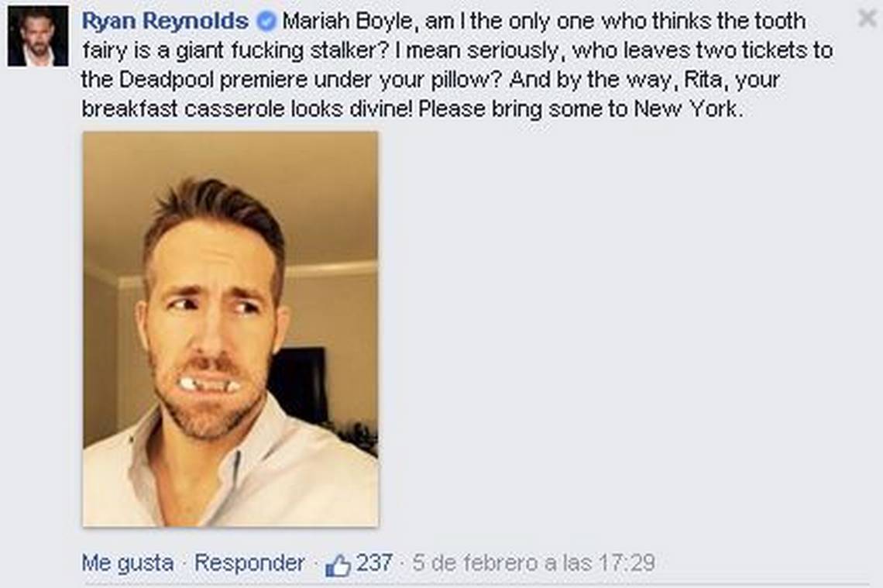Enlarge the attached selfie photo

pos(231,329)
